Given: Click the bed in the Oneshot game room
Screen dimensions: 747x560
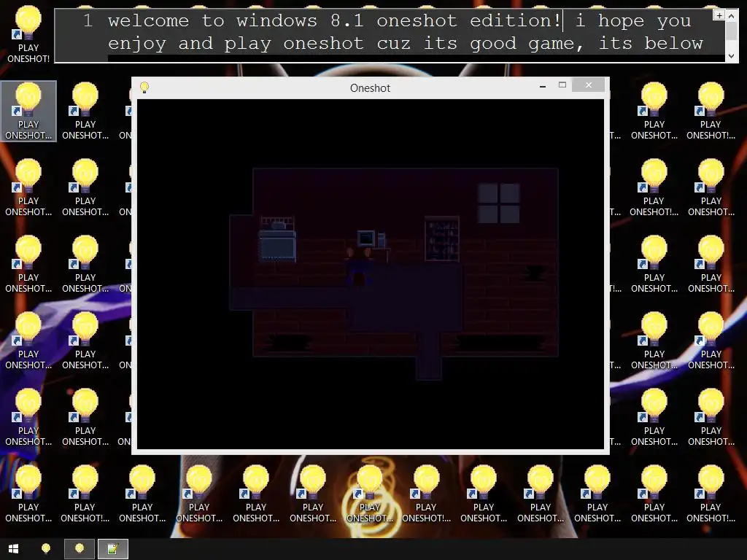Looking at the screenshot, I should [277, 239].
